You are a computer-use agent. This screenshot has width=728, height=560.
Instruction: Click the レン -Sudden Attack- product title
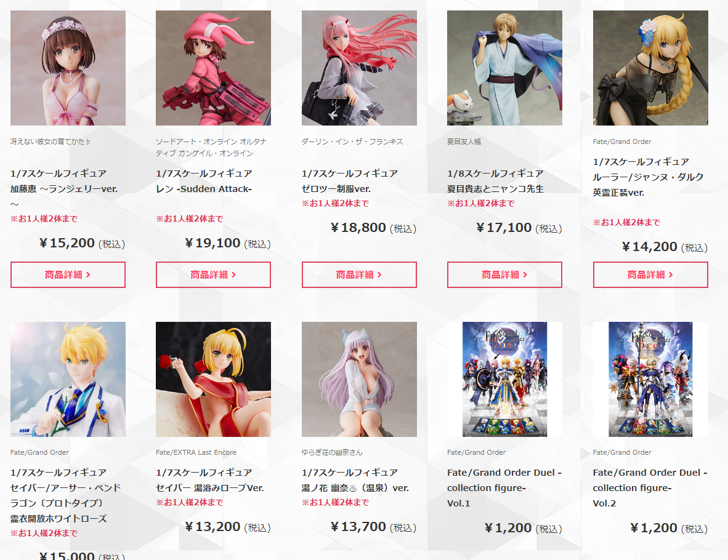[x=204, y=181]
